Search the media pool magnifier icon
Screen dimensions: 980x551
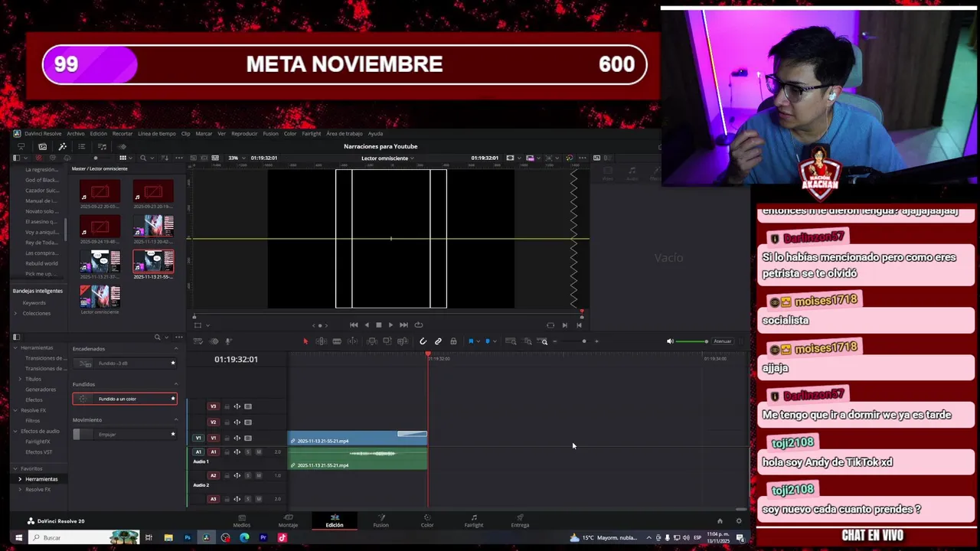point(143,158)
